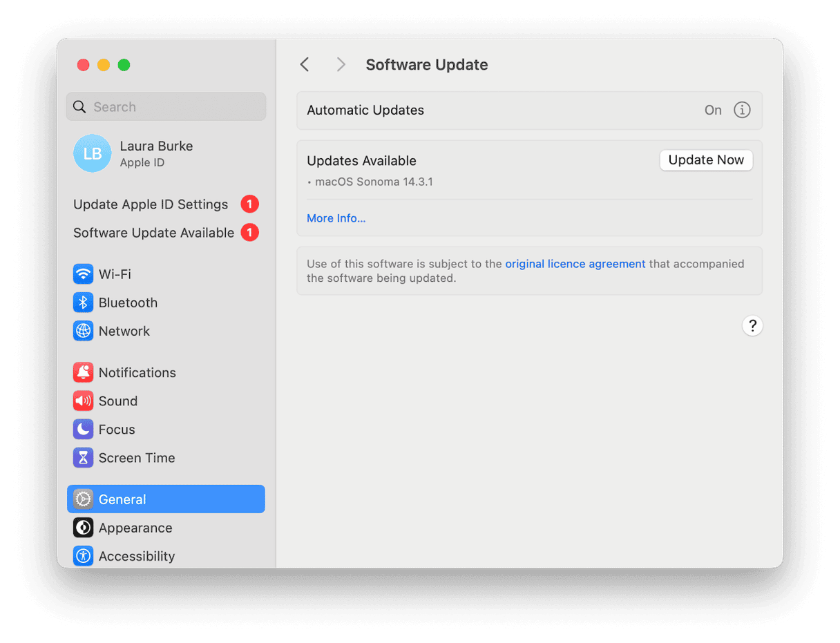Open Update Apple ID Settings

click(x=151, y=204)
